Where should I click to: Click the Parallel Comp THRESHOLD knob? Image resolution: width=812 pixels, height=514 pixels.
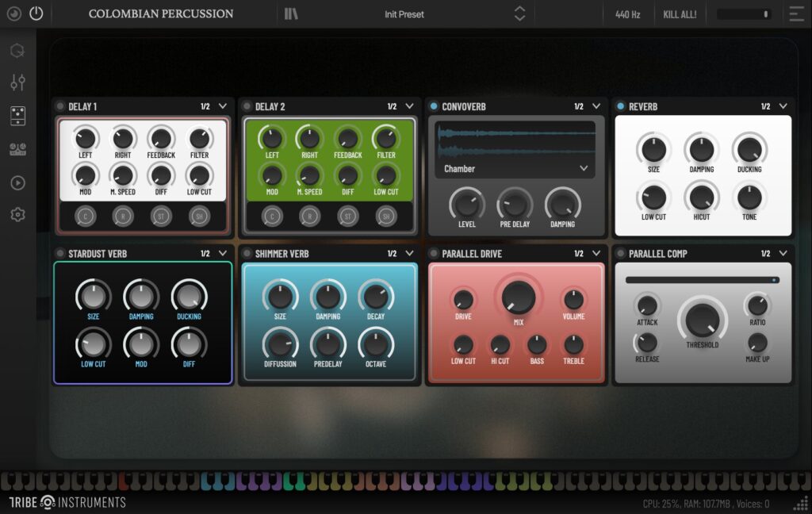[703, 320]
